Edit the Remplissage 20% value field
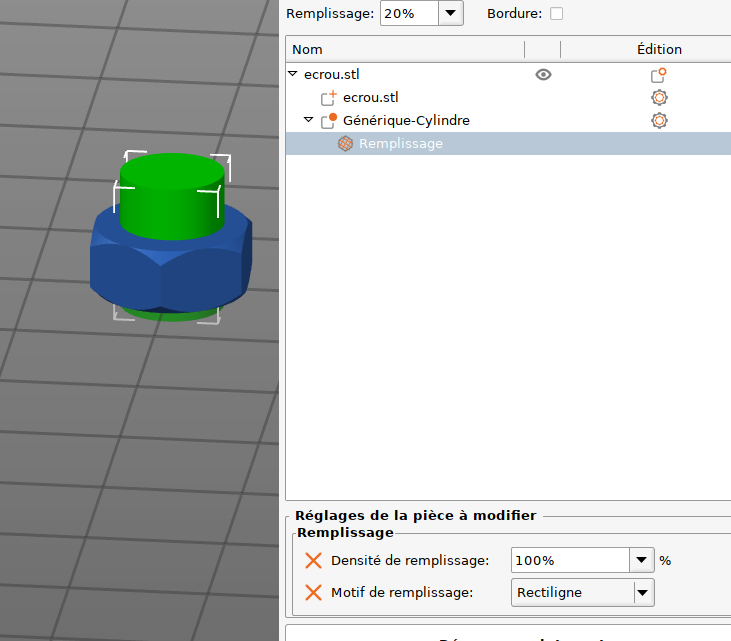 pos(409,13)
